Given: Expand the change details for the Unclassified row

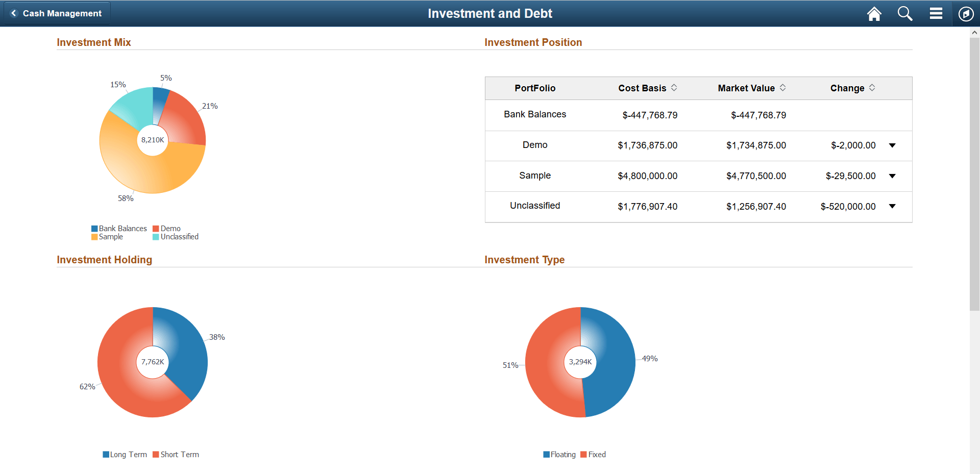Looking at the screenshot, I should (x=892, y=206).
